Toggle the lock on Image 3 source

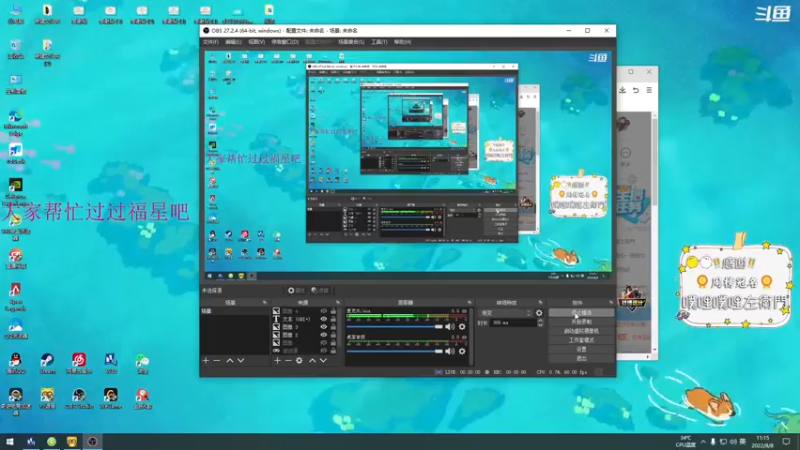333,327
